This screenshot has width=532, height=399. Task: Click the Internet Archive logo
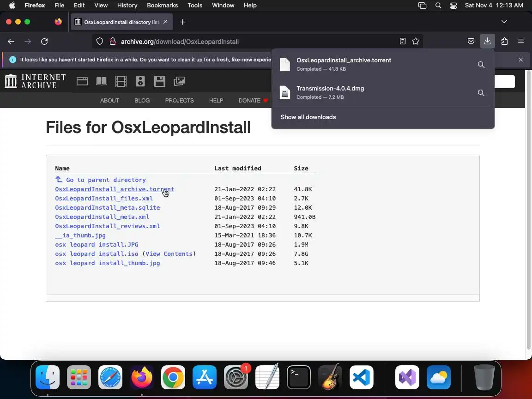coord(35,81)
